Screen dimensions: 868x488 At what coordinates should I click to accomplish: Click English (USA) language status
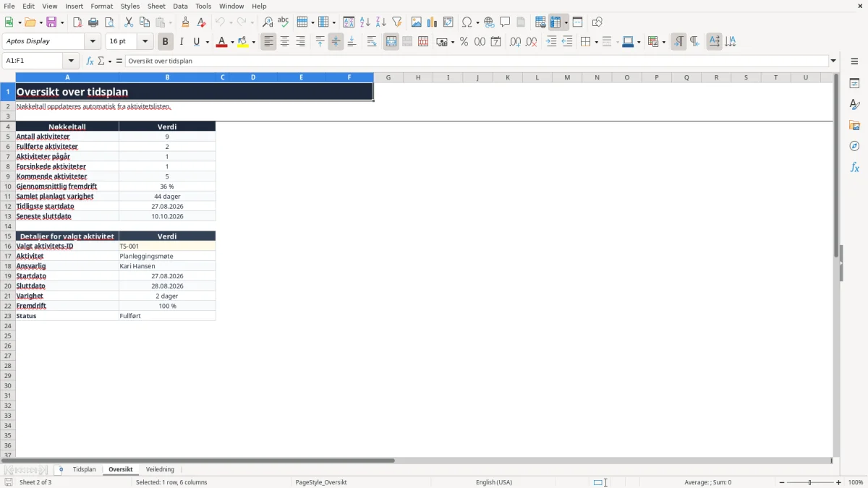[x=494, y=482]
